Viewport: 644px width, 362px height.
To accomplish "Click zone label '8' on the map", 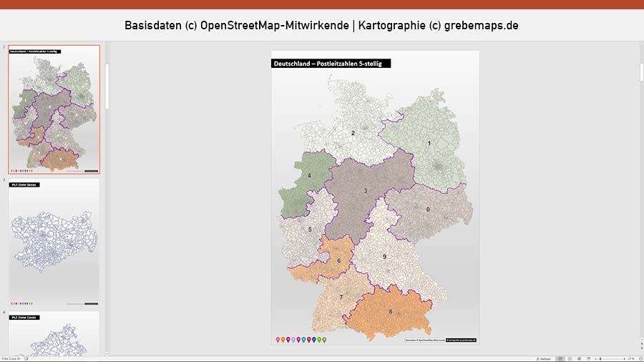I will coord(391,311).
